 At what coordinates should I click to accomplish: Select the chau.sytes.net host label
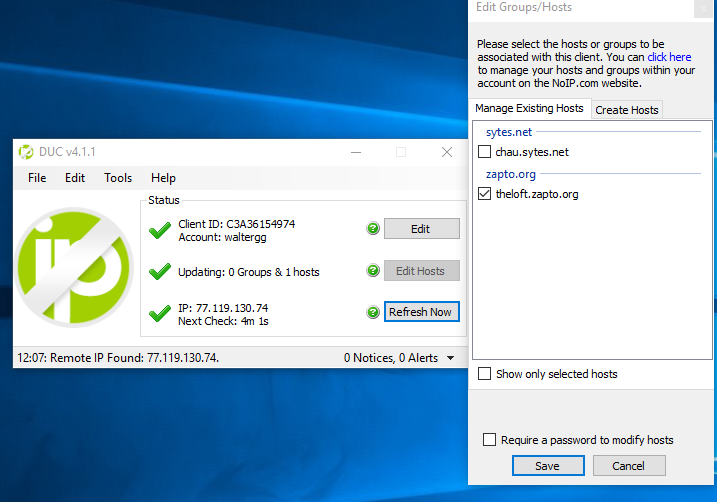(532, 152)
